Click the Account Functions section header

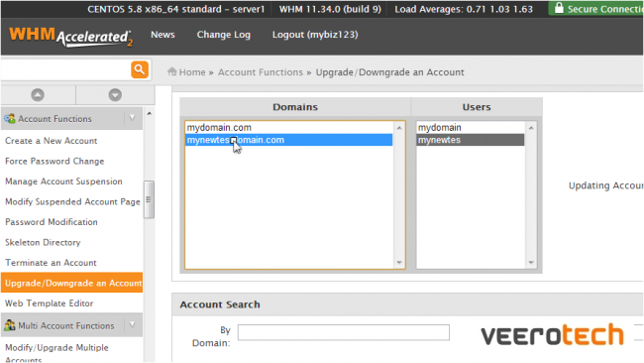72,118
